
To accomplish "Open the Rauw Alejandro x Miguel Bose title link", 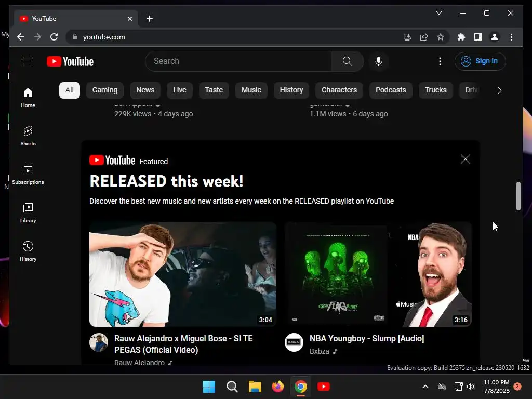I will pos(183,344).
